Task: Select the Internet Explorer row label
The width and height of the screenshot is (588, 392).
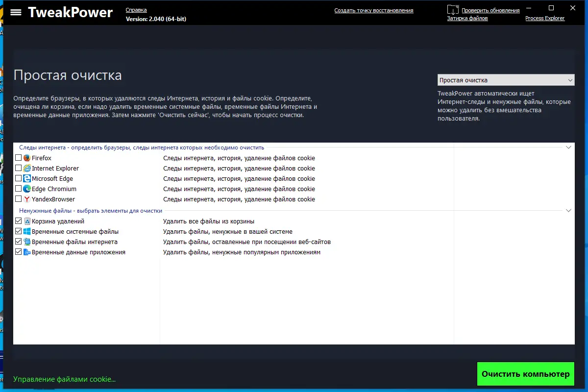Action: coord(55,169)
